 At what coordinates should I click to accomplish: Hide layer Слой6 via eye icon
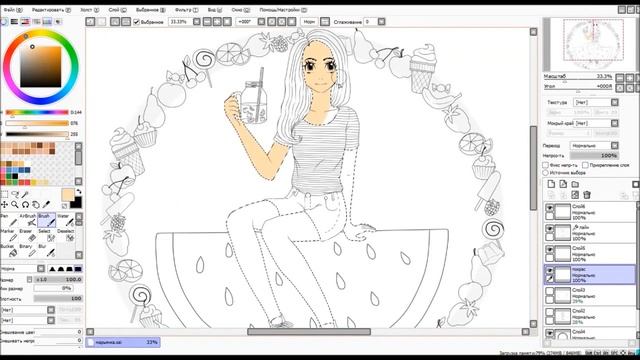pyautogui.click(x=550, y=208)
